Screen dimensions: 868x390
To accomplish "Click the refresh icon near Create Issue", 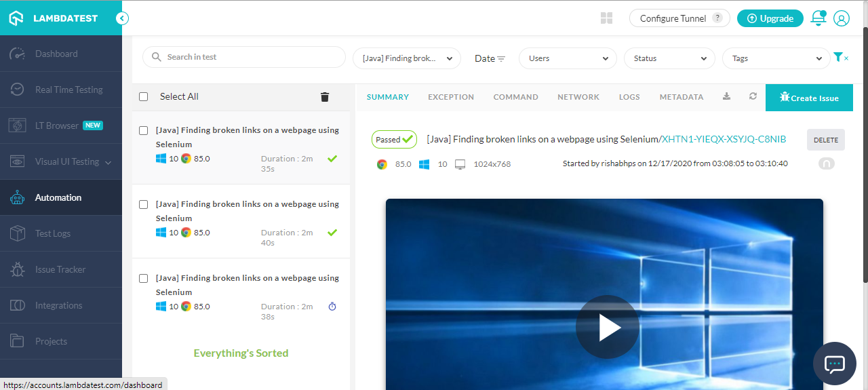I will coord(753,97).
